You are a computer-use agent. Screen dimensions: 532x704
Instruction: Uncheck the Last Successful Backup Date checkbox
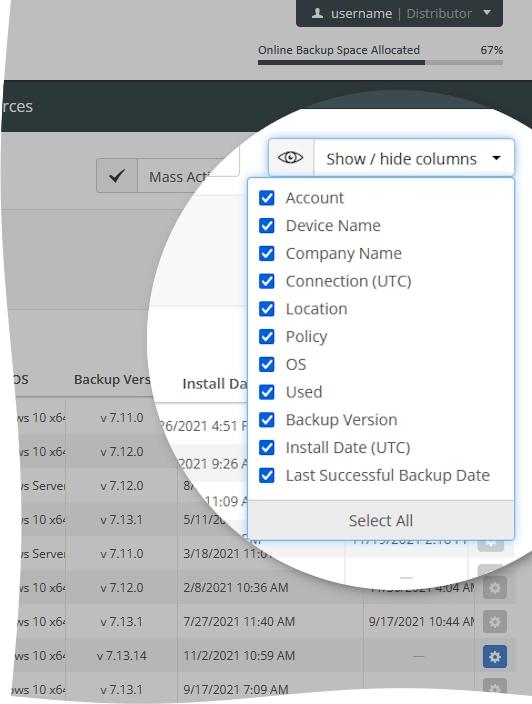tap(267, 475)
